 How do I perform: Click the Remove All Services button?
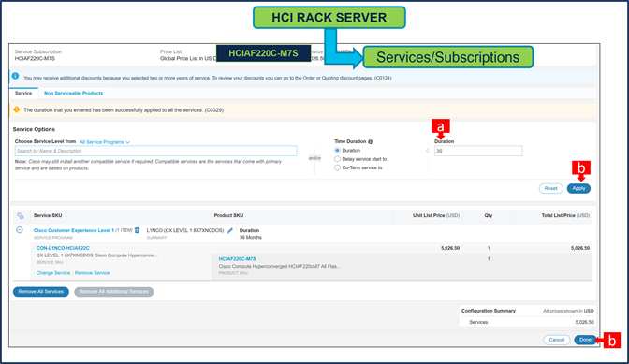pos(41,291)
